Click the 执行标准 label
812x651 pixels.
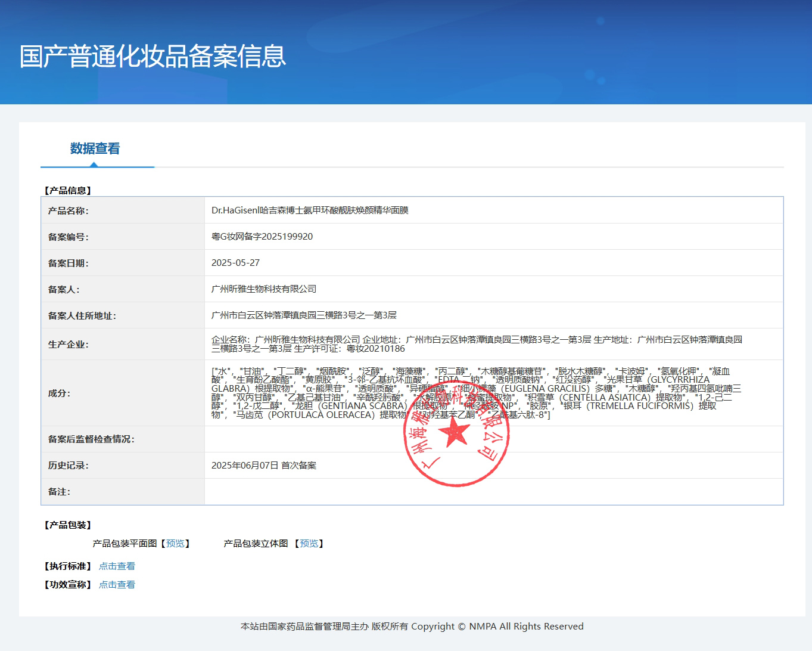pyautogui.click(x=68, y=566)
